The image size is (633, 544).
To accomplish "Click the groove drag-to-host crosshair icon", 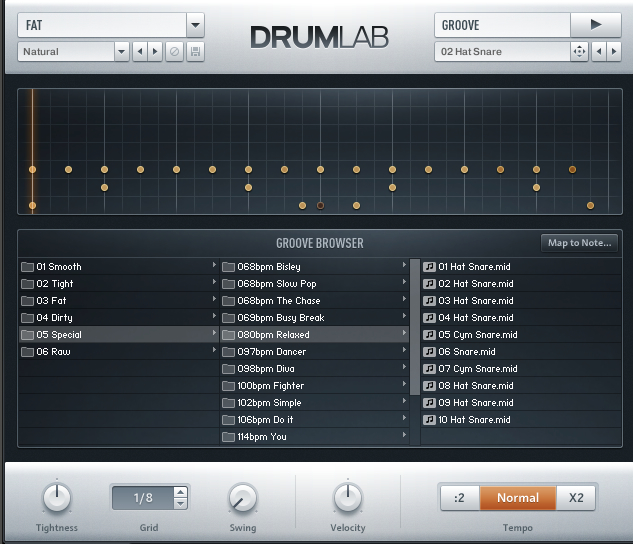I will coord(579,52).
